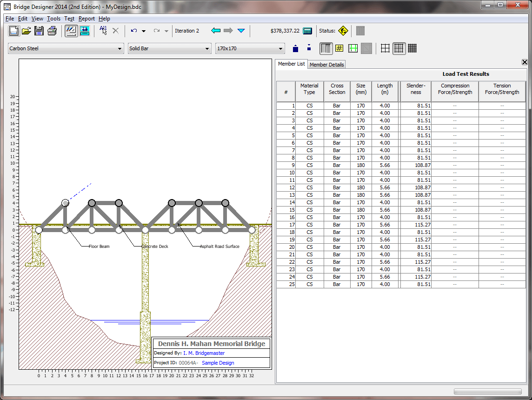Enable the coarse grid display
532x400 pixels.
385,48
